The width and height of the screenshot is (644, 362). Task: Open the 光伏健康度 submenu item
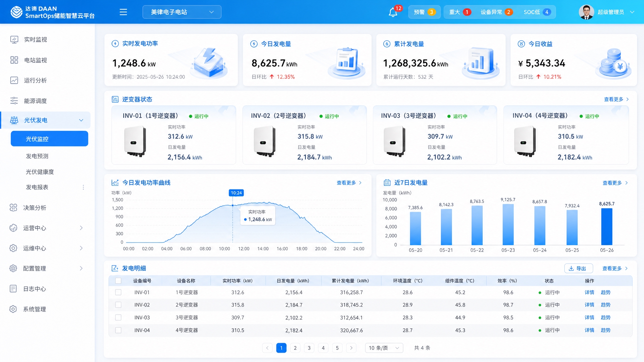(40, 172)
